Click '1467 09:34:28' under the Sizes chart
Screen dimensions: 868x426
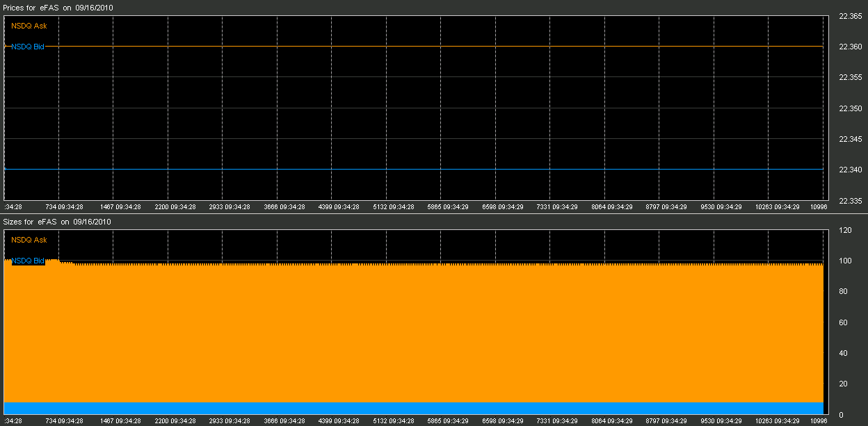pos(120,421)
